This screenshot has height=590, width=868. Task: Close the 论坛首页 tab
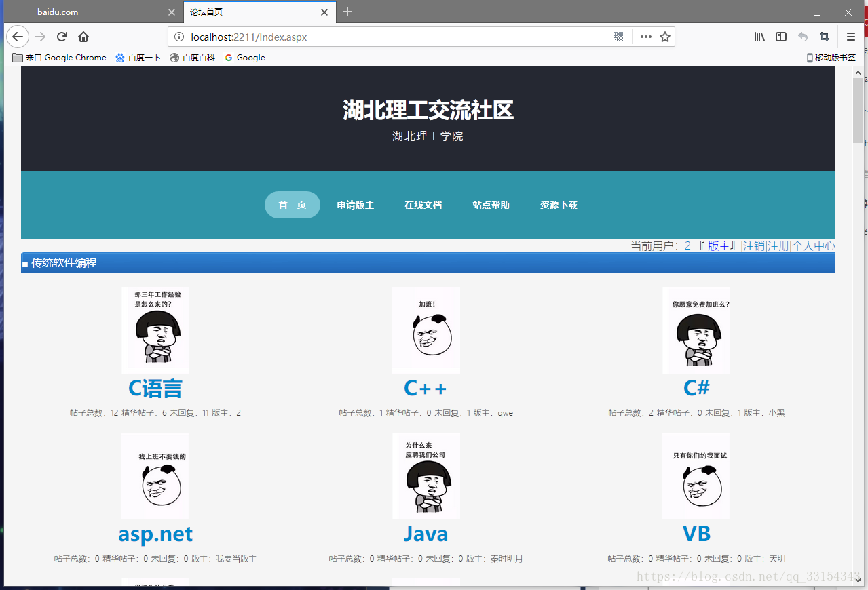(324, 12)
